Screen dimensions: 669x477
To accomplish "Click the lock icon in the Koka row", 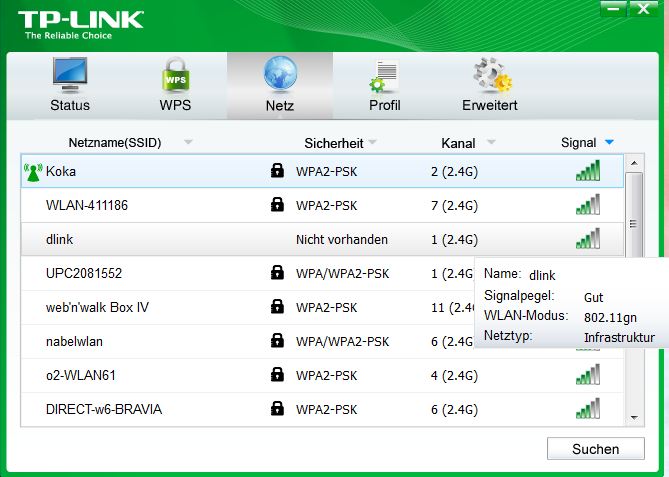I will 277,171.
